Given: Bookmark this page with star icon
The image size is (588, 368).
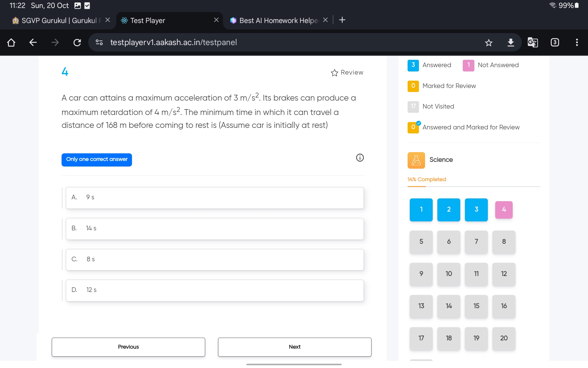Looking at the screenshot, I should [x=489, y=42].
